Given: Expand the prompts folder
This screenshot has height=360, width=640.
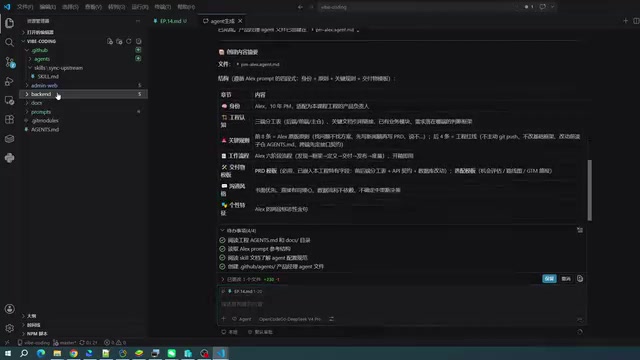Looking at the screenshot, I should (41, 112).
